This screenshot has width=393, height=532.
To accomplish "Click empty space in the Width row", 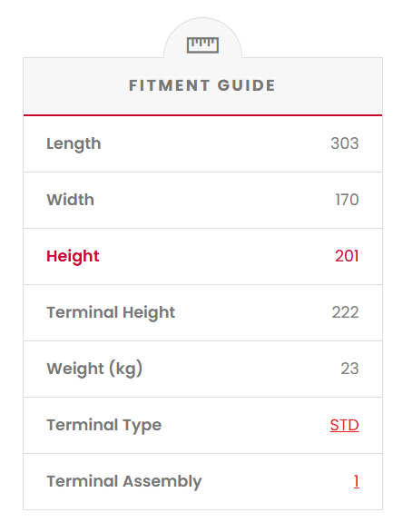I will [213, 200].
